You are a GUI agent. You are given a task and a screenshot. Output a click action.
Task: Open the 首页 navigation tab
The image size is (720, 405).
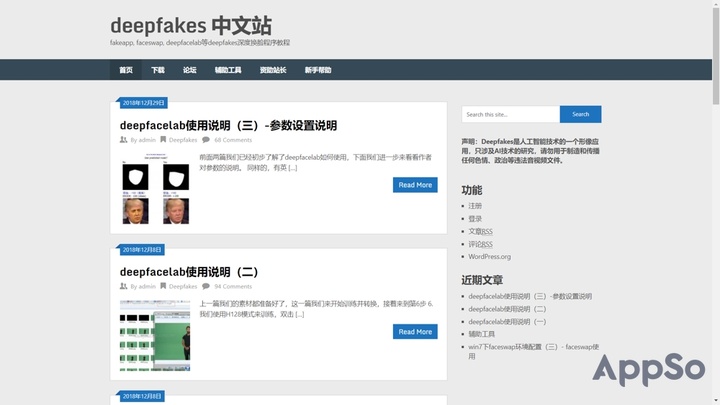pos(126,70)
